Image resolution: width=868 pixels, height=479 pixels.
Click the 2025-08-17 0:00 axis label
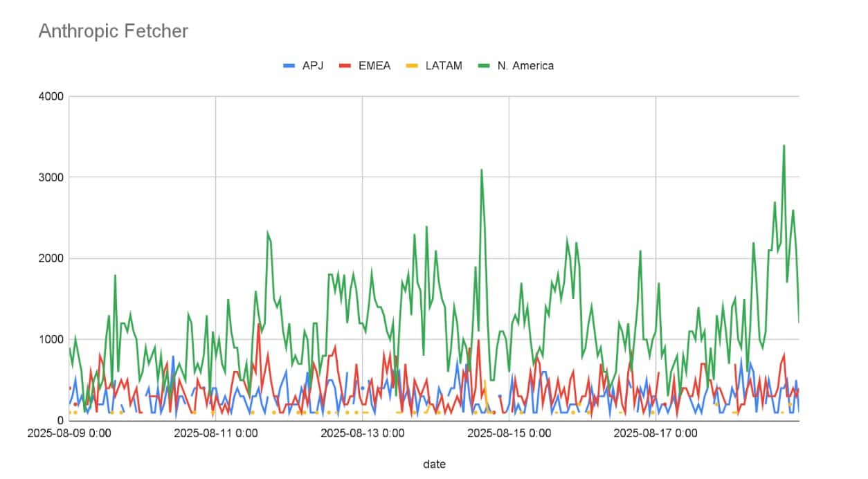(x=655, y=434)
